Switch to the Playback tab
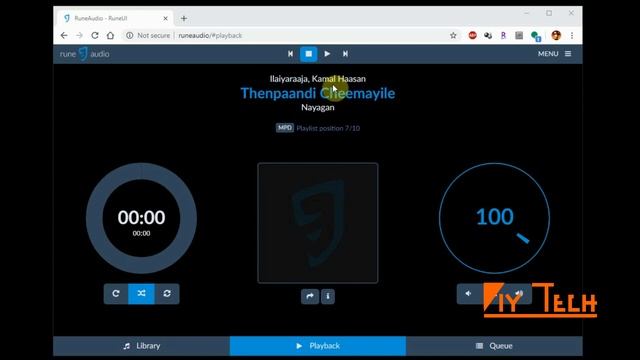The width and height of the screenshot is (640, 360). tap(318, 346)
